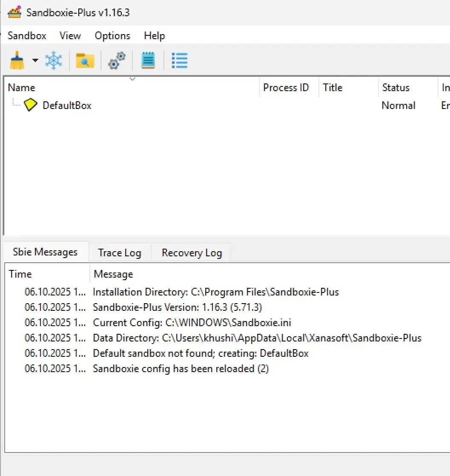Sort by the Title column header

click(348, 87)
